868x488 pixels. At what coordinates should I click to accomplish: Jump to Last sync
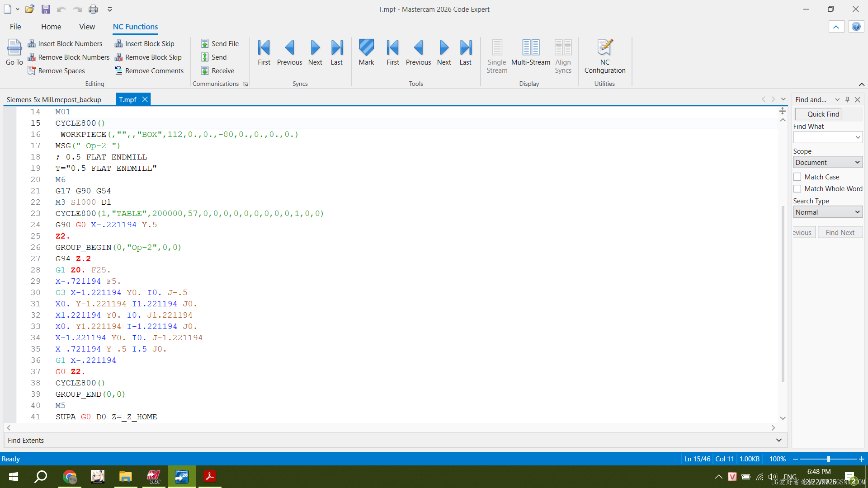pyautogui.click(x=336, y=52)
